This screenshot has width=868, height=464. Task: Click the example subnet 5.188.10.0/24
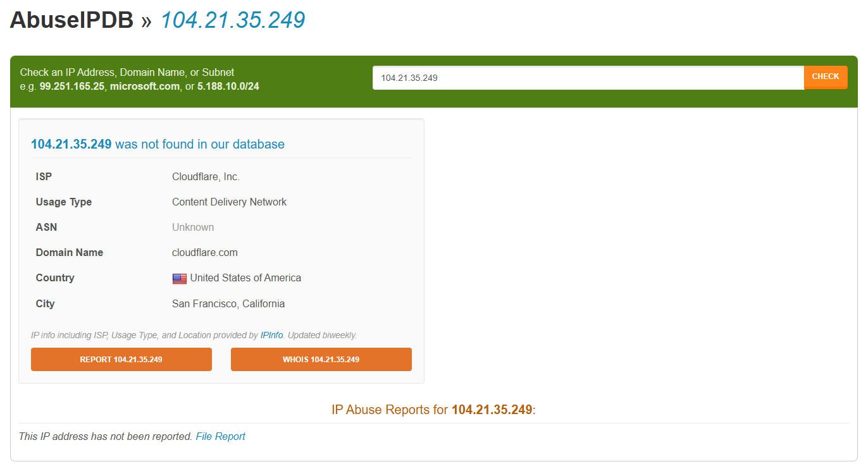(x=228, y=86)
